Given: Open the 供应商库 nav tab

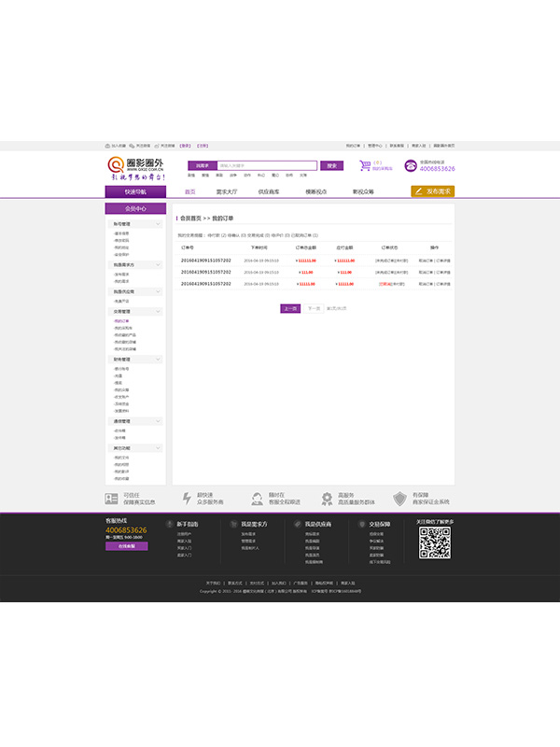Looking at the screenshot, I should [x=269, y=192].
